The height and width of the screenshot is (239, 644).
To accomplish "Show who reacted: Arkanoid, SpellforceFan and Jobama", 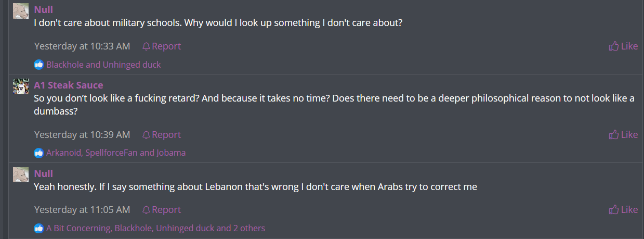I will [116, 153].
